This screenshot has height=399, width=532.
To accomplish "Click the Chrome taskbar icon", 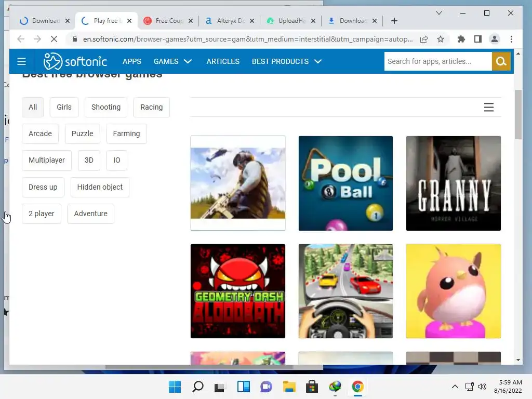I will (357, 387).
